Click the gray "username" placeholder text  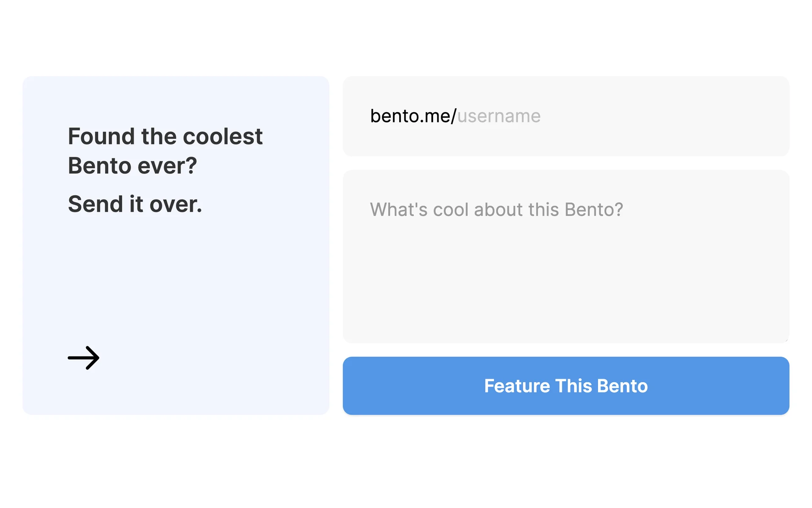point(499,116)
